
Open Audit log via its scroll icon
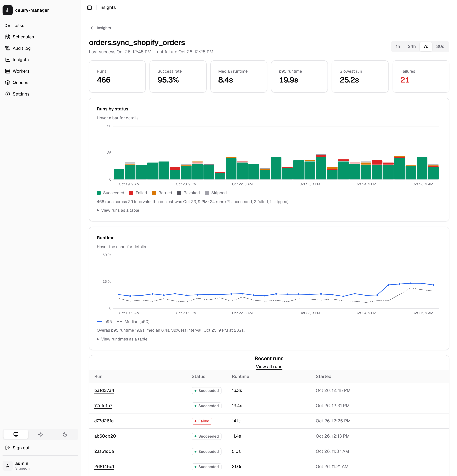click(x=7, y=48)
